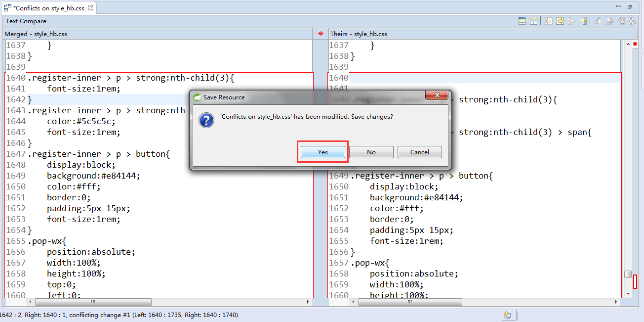Select the Conflicts on style_hb.css editor tab
Image resolution: width=644 pixels, height=322 pixels.
(48, 8)
